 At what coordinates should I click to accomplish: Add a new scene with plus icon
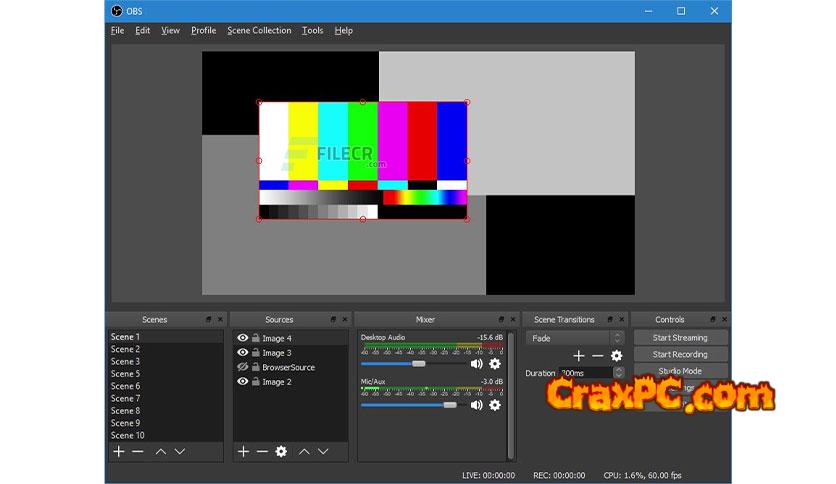click(x=119, y=452)
